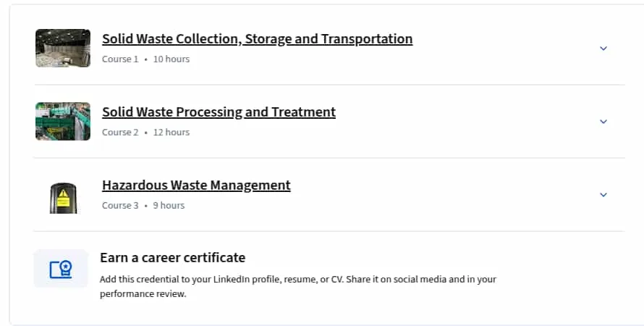Select the 'Earn a career certificate' heading
Viewport: 644px width, 326px height.
tap(172, 257)
